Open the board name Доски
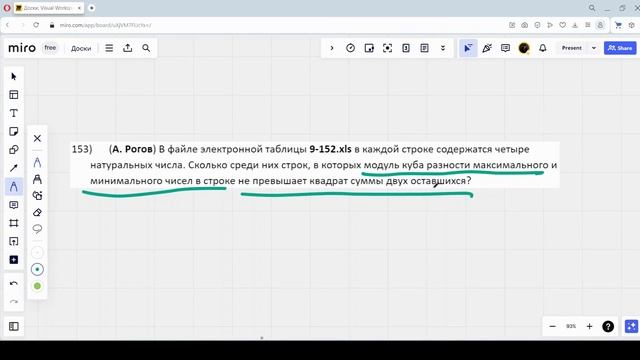The height and width of the screenshot is (360, 640). point(81,48)
